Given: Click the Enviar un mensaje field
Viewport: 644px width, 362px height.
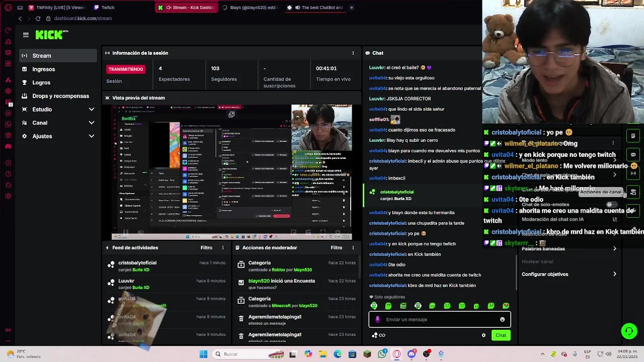Looking at the screenshot, I should tap(440, 319).
